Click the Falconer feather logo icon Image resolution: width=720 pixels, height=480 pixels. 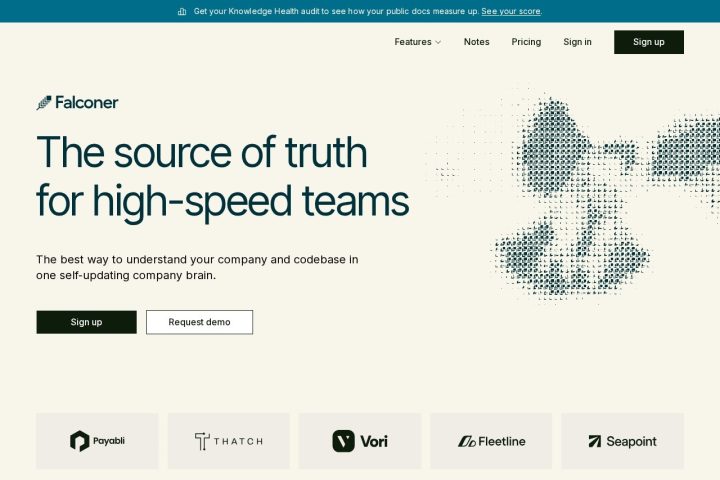[x=44, y=103]
